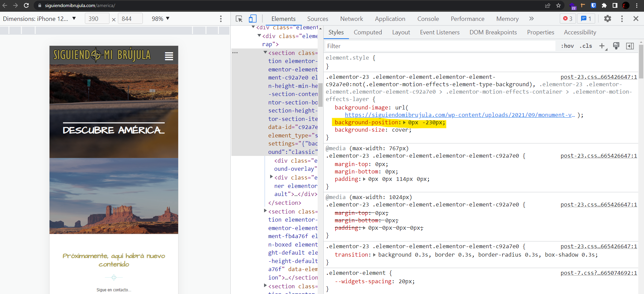Collapse the selected c92a7e0 section node
Image resolution: width=644 pixels, height=294 pixels.
coord(265,53)
